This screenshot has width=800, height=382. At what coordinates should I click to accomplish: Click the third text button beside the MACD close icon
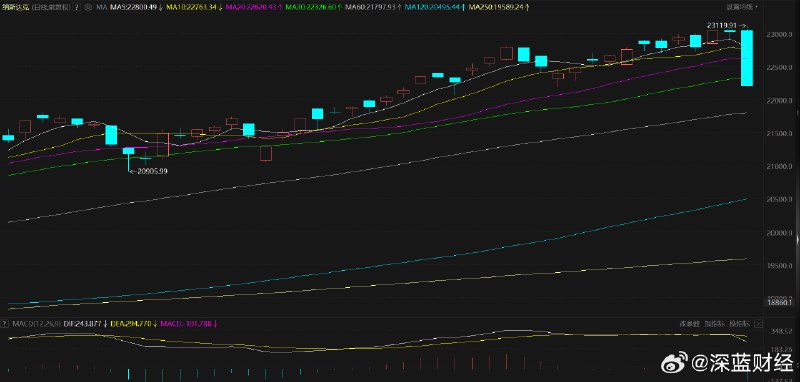pos(740,324)
